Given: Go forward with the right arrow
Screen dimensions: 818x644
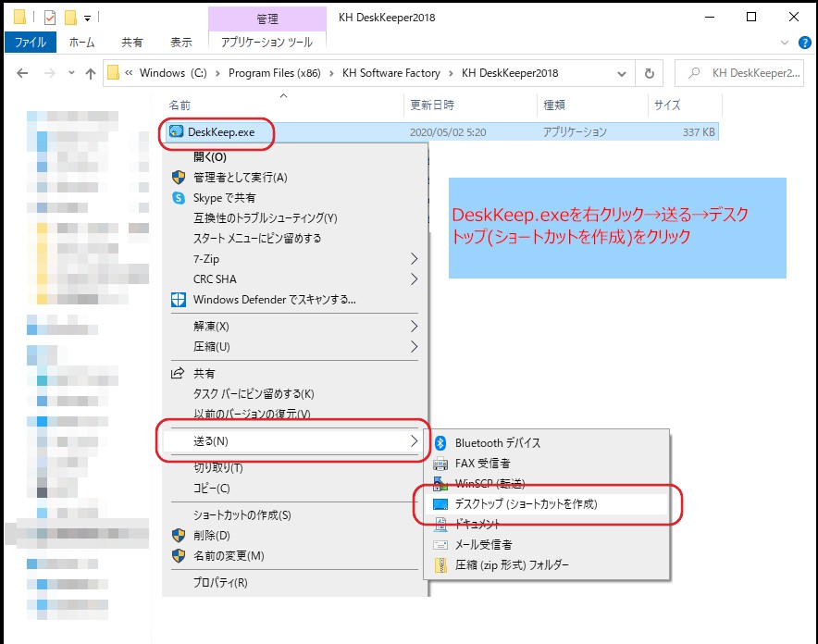Looking at the screenshot, I should [50, 73].
